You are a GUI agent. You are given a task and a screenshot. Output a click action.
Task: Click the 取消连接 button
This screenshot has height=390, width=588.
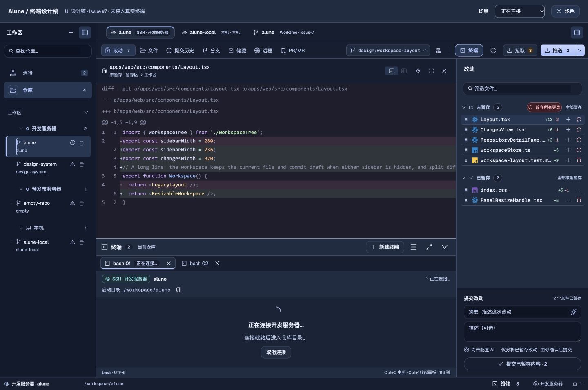click(276, 352)
